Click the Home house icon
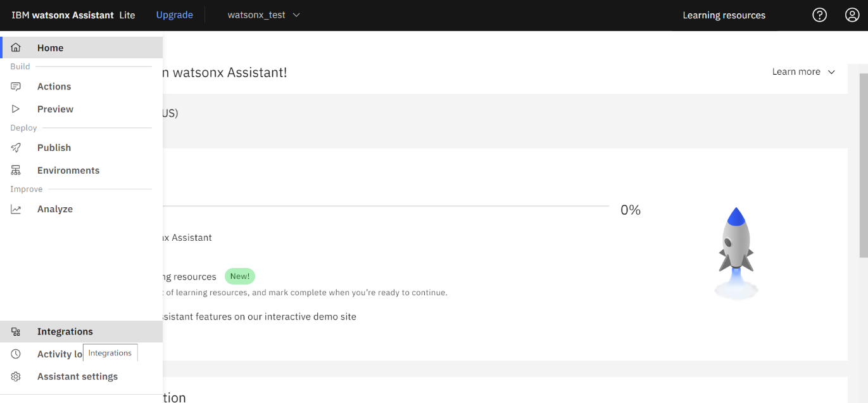Viewport: 868px width, 403px height. pyautogui.click(x=16, y=48)
